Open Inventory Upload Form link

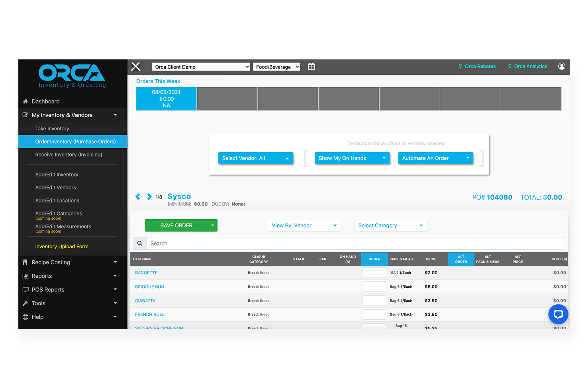(x=62, y=247)
